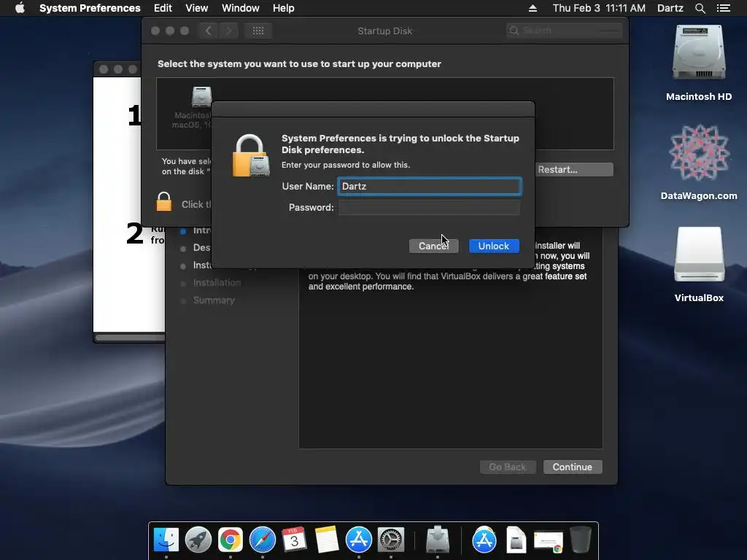Select the DataWagon.com desktop icon

click(699, 153)
